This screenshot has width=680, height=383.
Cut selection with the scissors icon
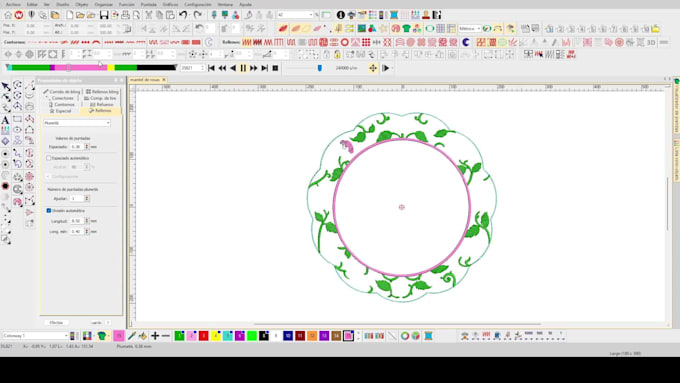pyautogui.click(x=149, y=15)
